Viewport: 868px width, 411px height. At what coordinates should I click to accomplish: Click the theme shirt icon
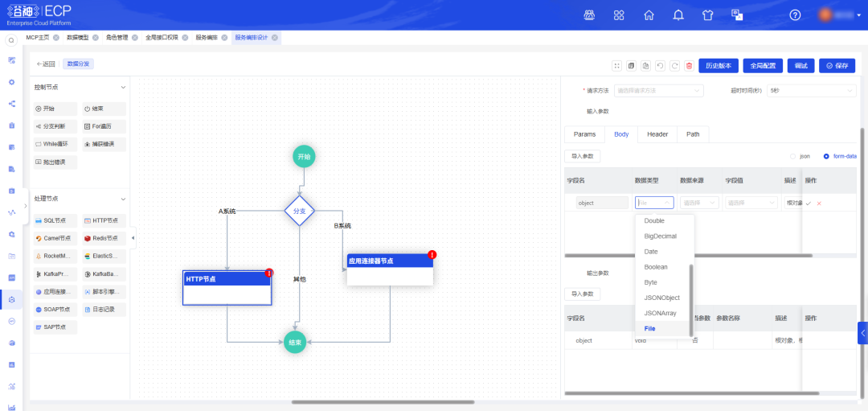coord(707,14)
